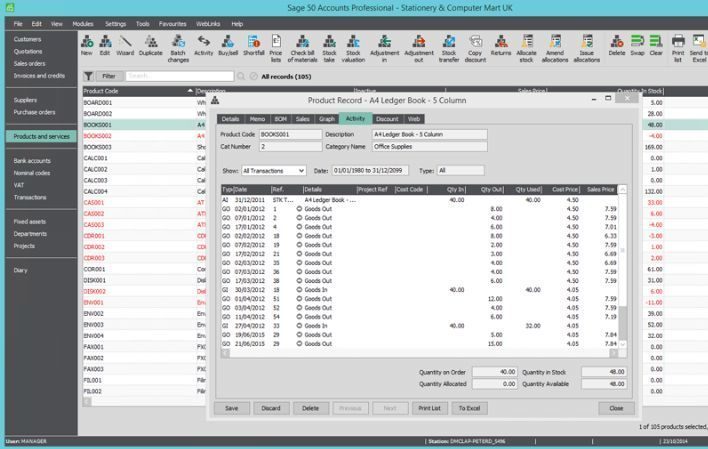Click the Print list toolbar icon
The height and width of the screenshot is (449, 708).
click(x=678, y=49)
